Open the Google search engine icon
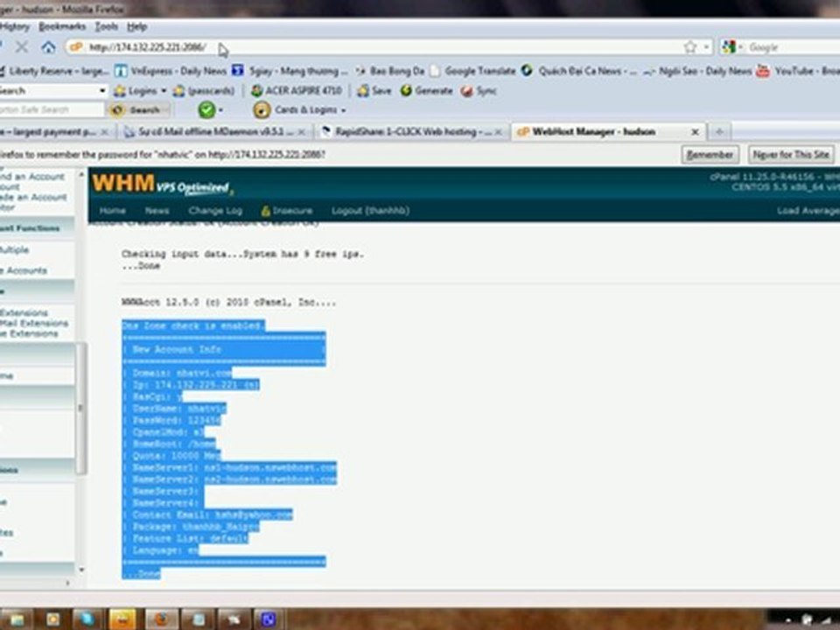The height and width of the screenshot is (630, 840). click(729, 47)
